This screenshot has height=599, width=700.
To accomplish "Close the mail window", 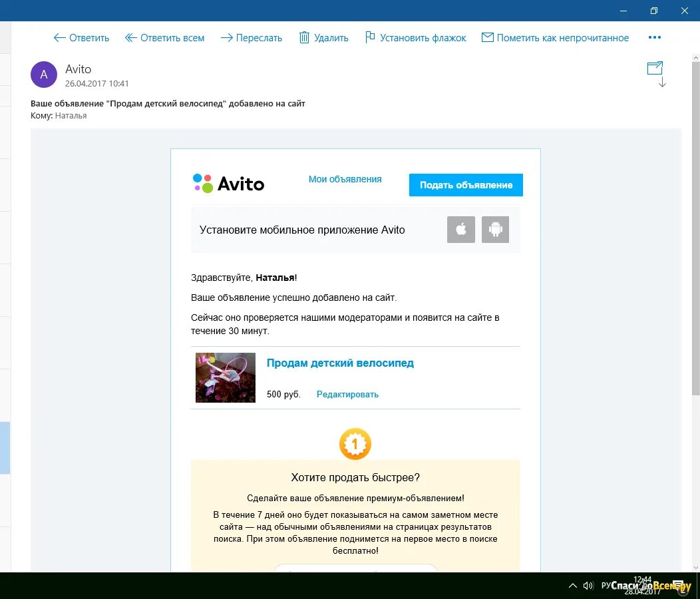I will [684, 11].
